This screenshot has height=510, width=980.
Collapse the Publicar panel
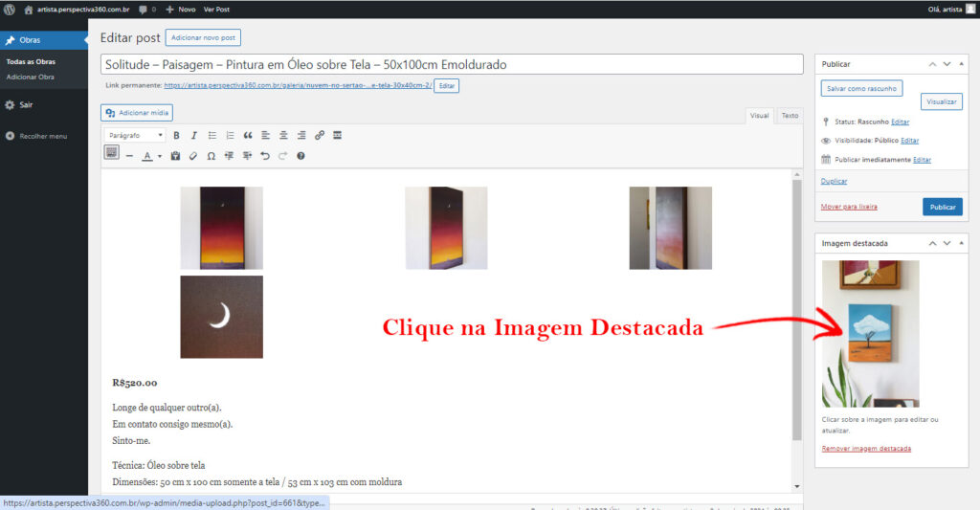pos(961,64)
